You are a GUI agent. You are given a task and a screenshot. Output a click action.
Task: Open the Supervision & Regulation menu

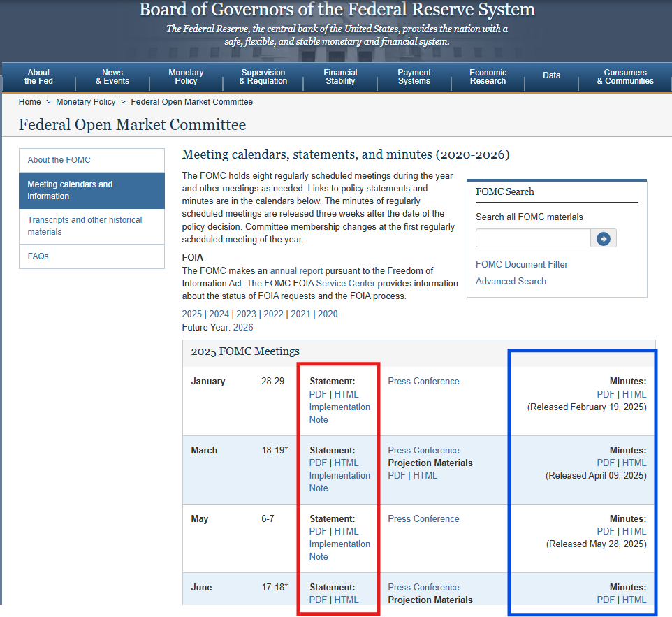tap(263, 77)
